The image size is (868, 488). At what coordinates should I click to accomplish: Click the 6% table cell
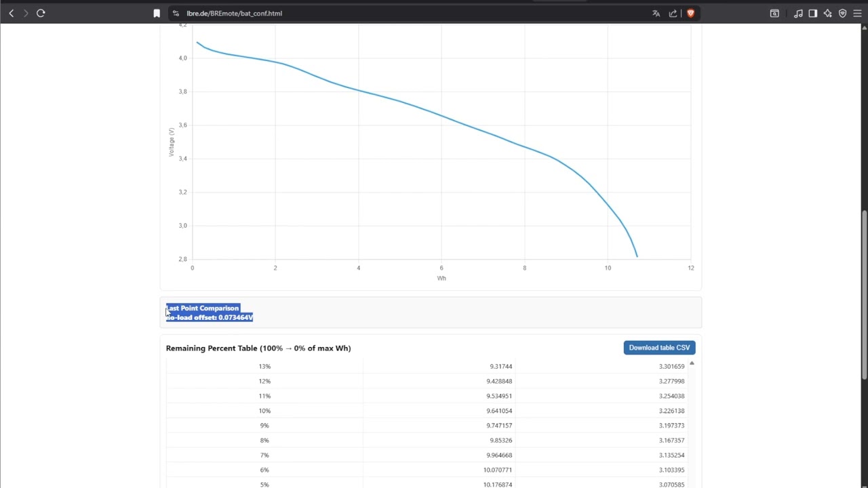coord(264,470)
